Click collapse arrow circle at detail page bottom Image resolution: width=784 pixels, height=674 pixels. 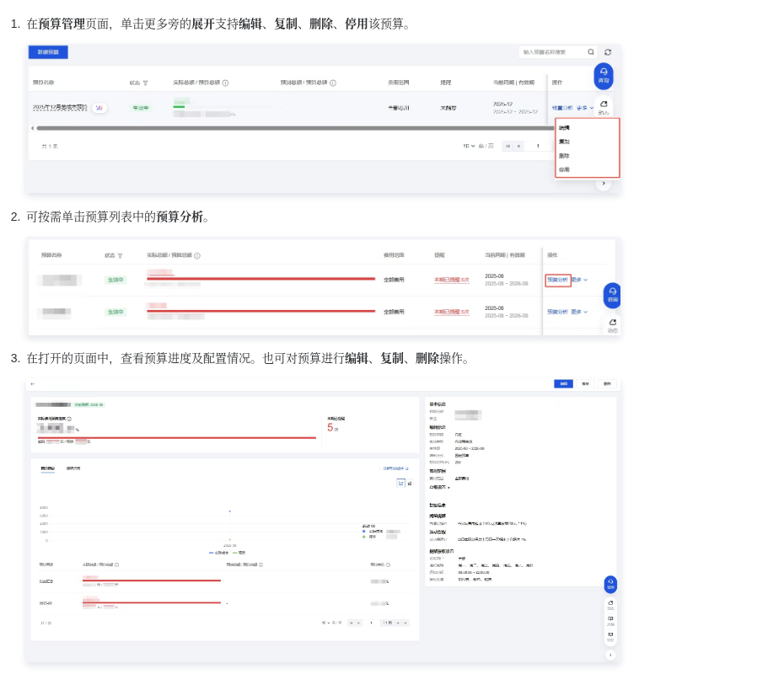(610, 655)
